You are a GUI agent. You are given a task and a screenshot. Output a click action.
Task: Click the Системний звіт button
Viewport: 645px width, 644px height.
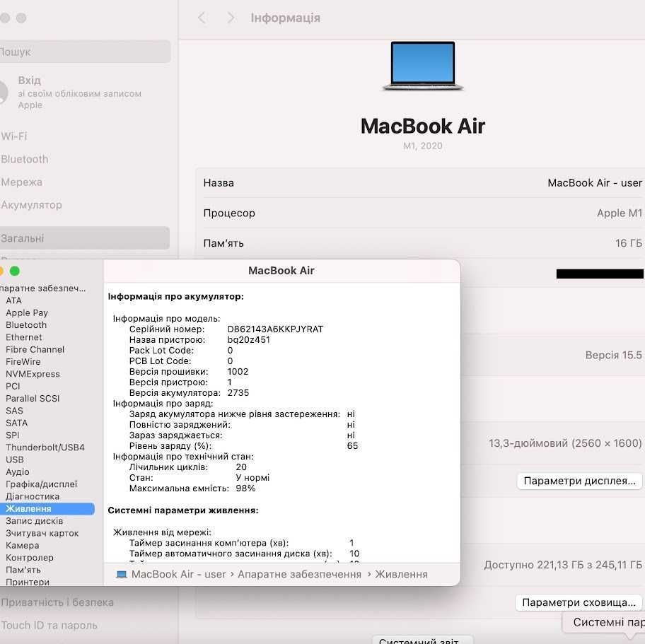pos(422,640)
